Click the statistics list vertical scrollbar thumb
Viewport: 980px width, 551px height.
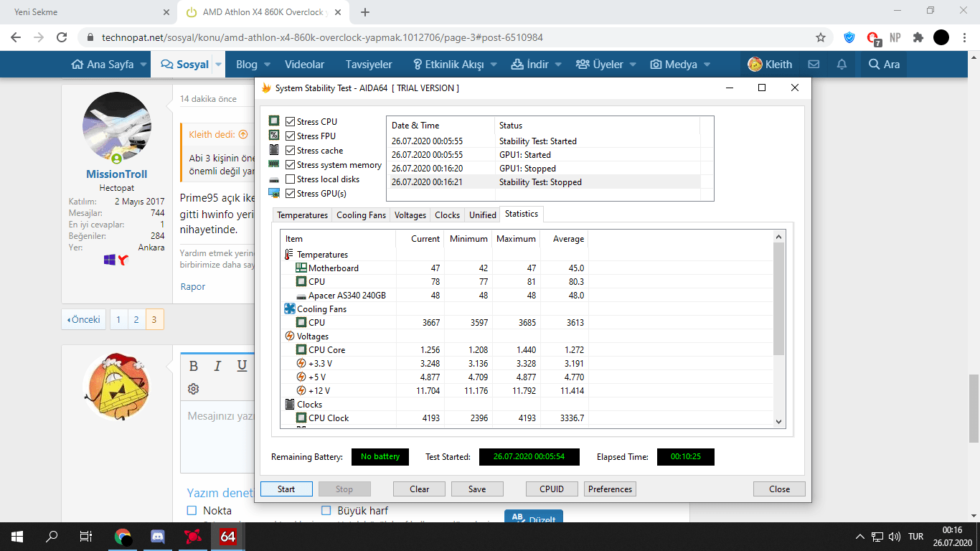[779, 298]
